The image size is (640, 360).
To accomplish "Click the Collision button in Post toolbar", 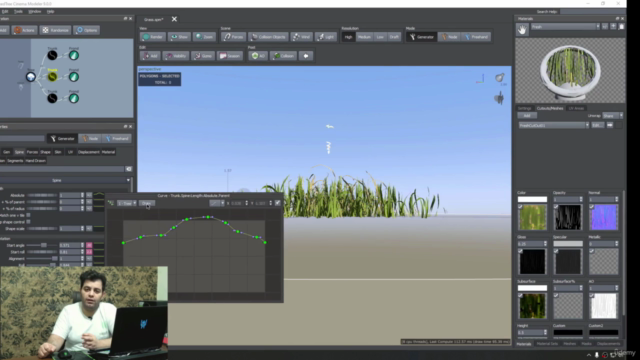I will point(283,56).
